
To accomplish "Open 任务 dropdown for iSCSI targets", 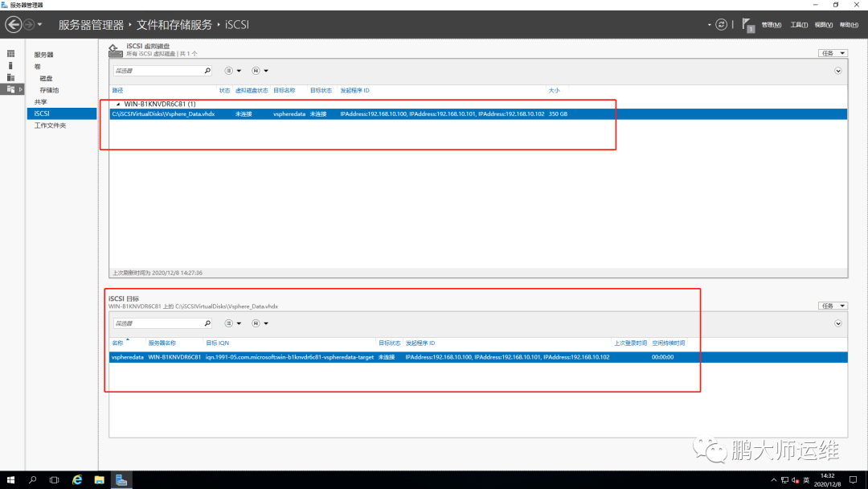I will pyautogui.click(x=833, y=306).
